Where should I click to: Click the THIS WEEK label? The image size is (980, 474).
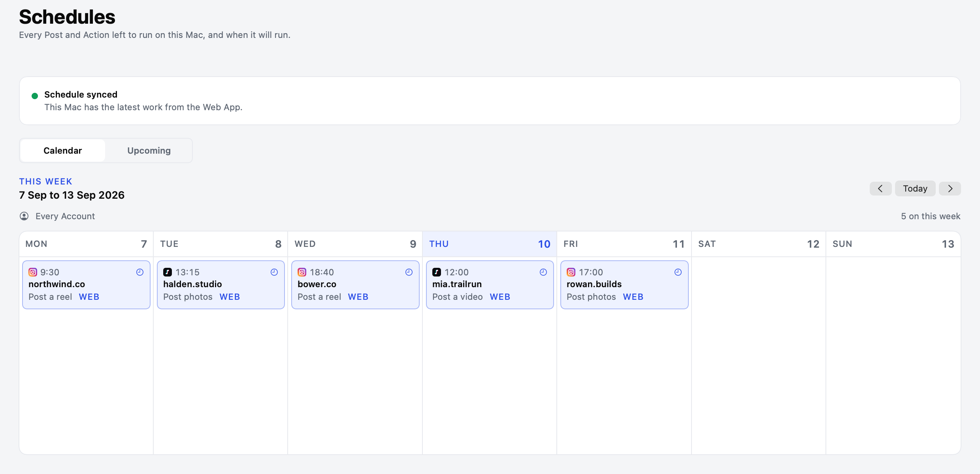46,181
